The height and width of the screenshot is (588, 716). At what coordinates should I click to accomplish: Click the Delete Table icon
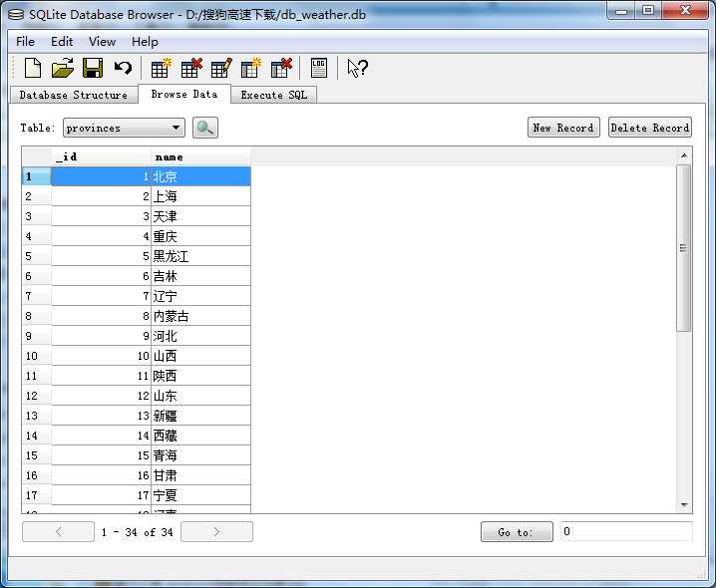pyautogui.click(x=191, y=69)
